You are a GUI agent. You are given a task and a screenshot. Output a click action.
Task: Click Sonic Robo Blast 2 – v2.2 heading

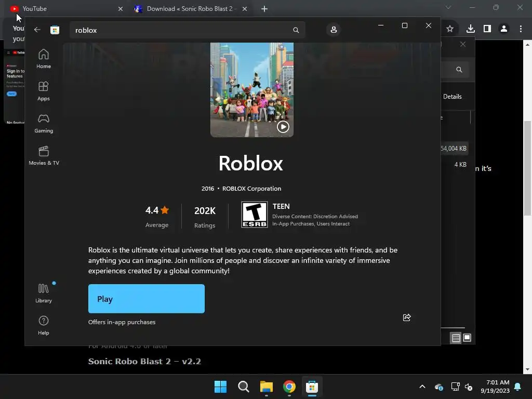click(x=144, y=362)
